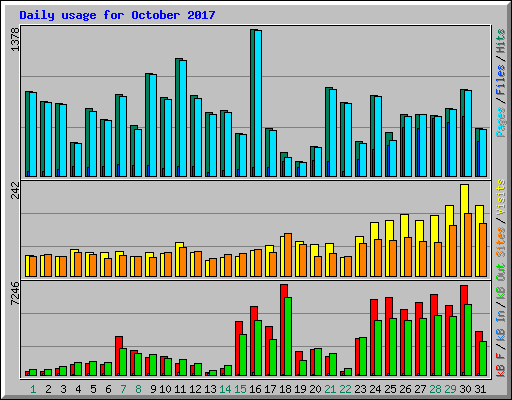Select day 30 label on the x-axis
The width and height of the screenshot is (512, 400).
[465, 389]
